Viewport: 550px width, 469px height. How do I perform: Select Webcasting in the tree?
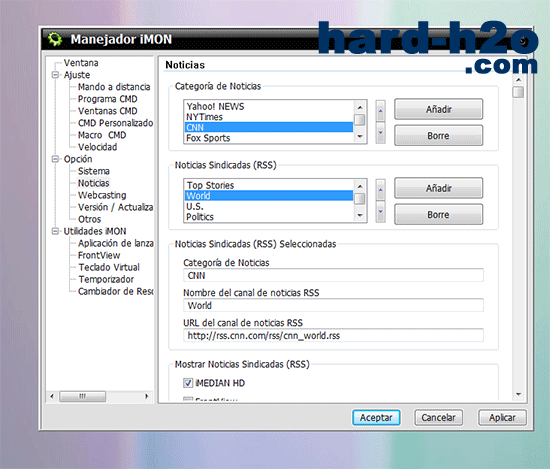click(102, 195)
